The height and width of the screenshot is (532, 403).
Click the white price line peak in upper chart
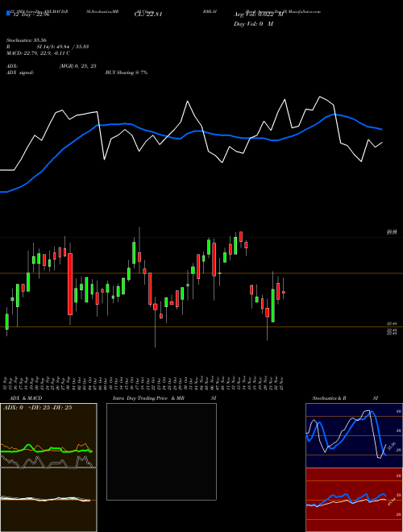pos(319,97)
